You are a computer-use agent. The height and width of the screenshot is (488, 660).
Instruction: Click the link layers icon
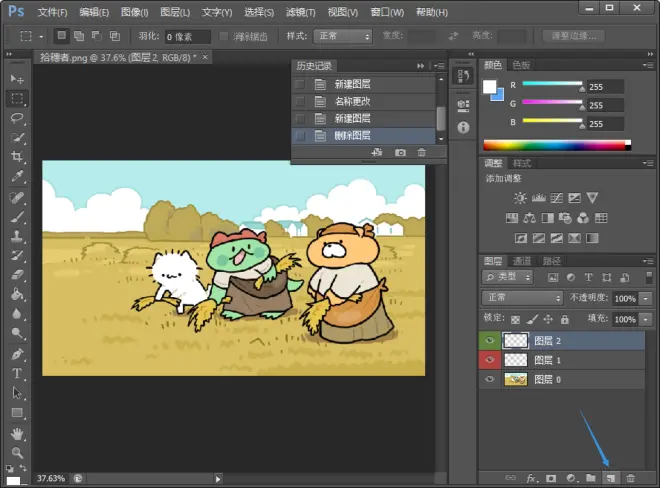point(511,478)
